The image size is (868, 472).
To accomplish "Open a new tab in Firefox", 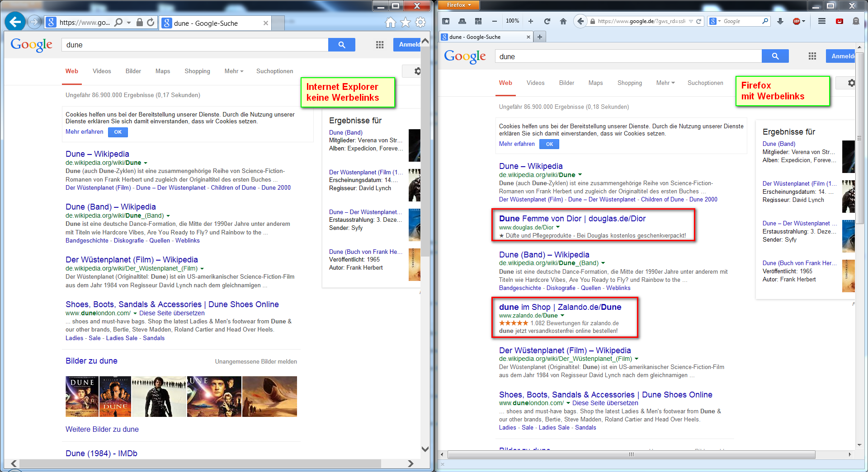I will click(x=540, y=37).
